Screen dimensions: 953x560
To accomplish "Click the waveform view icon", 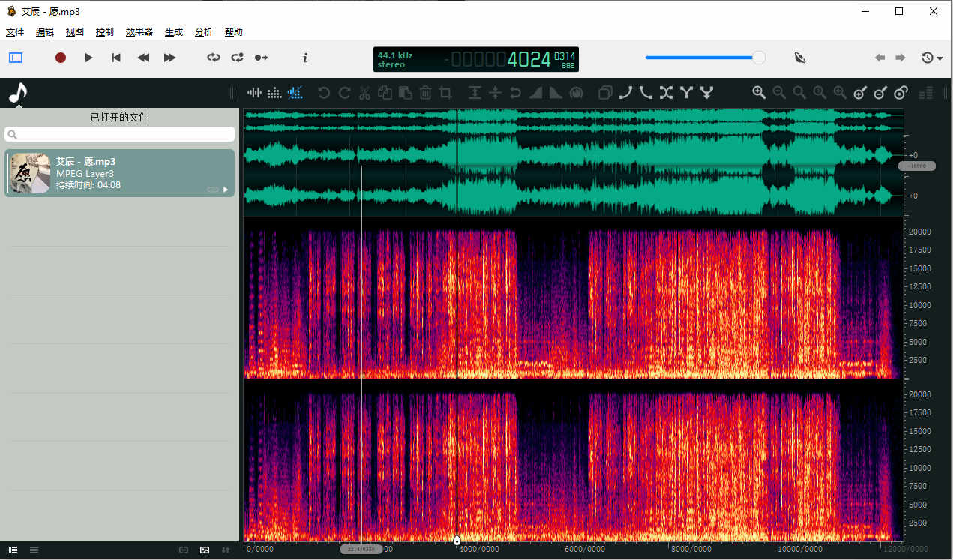I will click(255, 93).
